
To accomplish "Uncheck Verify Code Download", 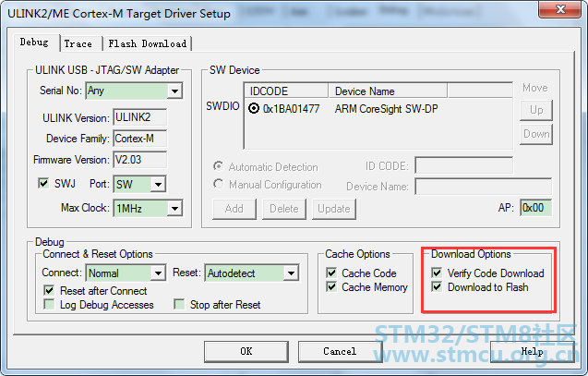I will tap(437, 273).
